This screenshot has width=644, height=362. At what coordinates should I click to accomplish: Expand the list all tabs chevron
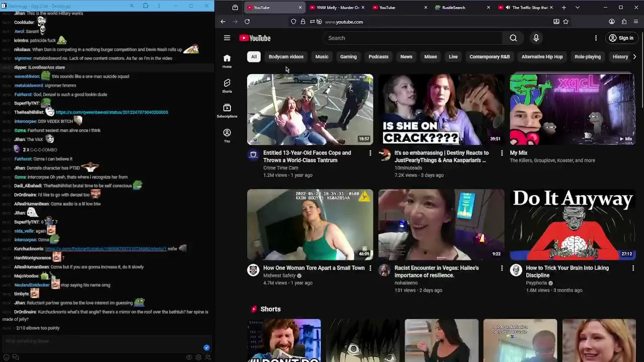(577, 8)
